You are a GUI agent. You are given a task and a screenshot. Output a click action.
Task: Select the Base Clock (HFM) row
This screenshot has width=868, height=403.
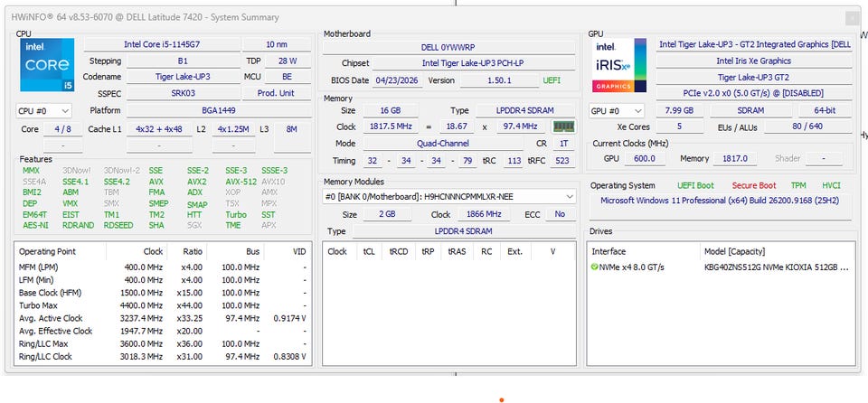162,293
